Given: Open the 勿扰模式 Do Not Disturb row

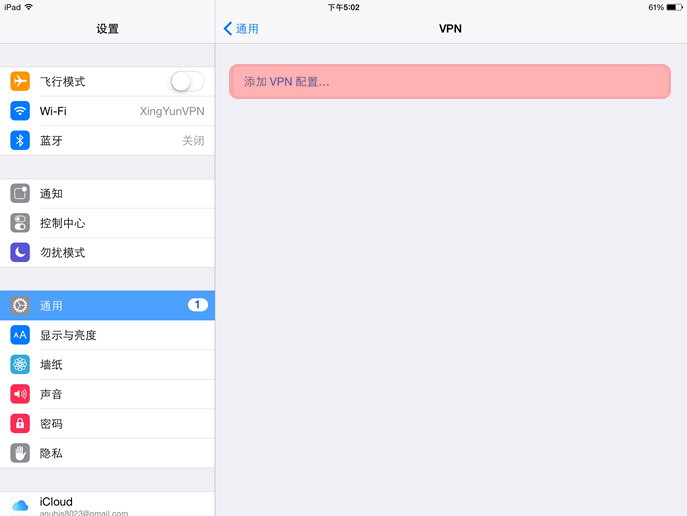Looking at the screenshot, I should [x=107, y=252].
